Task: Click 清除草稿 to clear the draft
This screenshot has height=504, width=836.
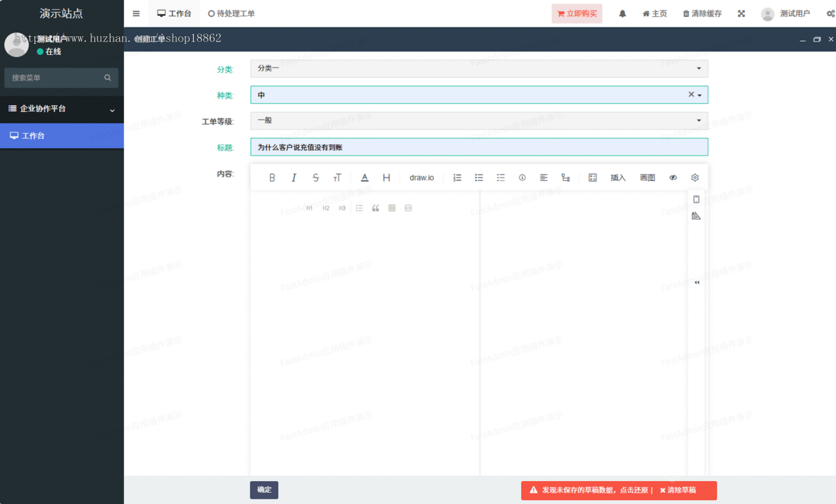Action: (677, 491)
